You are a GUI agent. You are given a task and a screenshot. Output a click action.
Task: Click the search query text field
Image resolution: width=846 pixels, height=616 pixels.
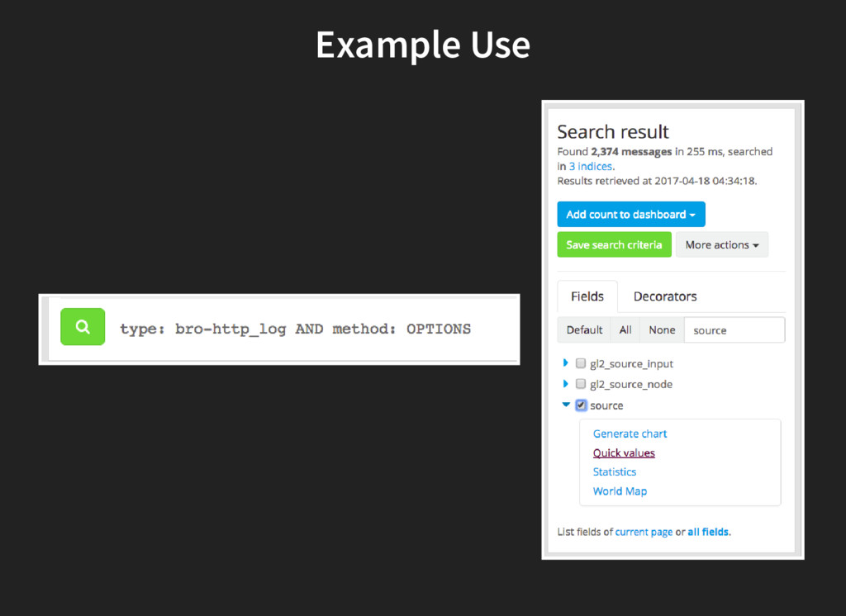point(314,329)
